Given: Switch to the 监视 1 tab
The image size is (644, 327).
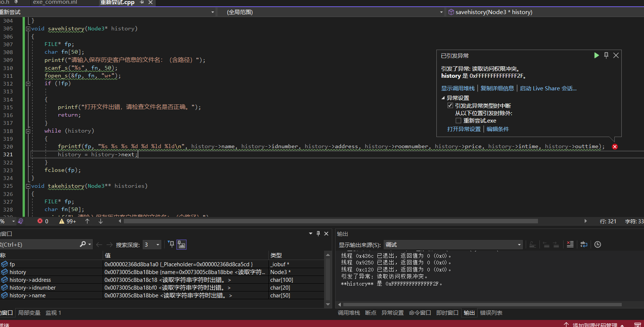Looking at the screenshot, I should pyautogui.click(x=53, y=313).
